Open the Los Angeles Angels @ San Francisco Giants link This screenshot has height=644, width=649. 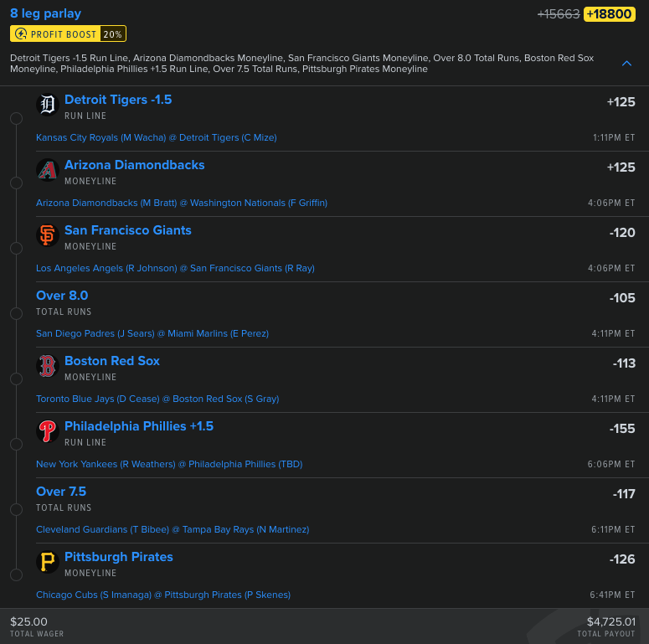(x=175, y=268)
